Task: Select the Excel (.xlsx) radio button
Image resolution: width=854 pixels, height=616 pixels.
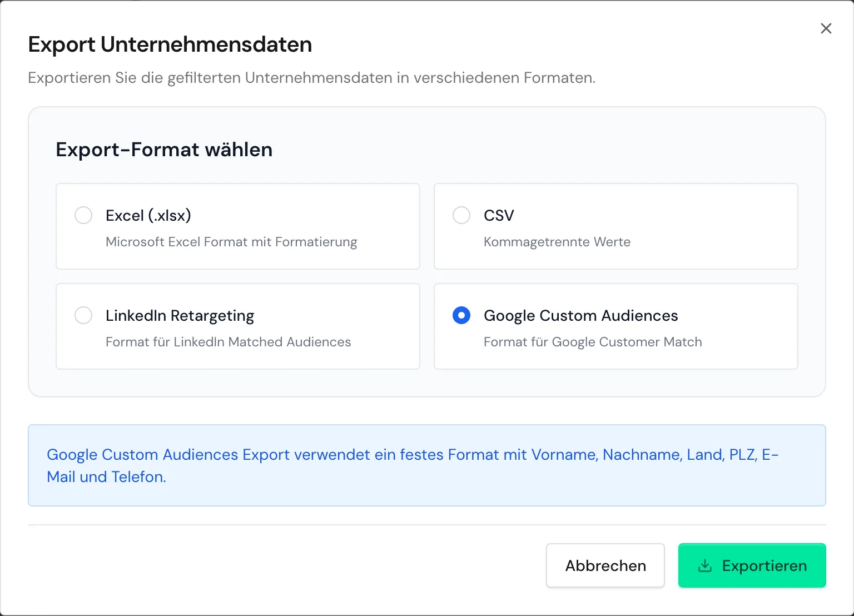Action: point(83,215)
